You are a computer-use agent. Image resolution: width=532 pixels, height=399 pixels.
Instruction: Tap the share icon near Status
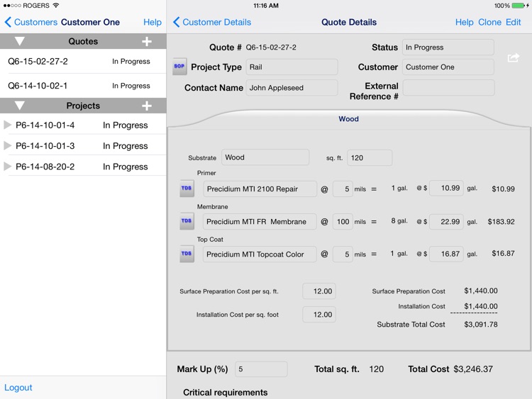[x=513, y=57]
